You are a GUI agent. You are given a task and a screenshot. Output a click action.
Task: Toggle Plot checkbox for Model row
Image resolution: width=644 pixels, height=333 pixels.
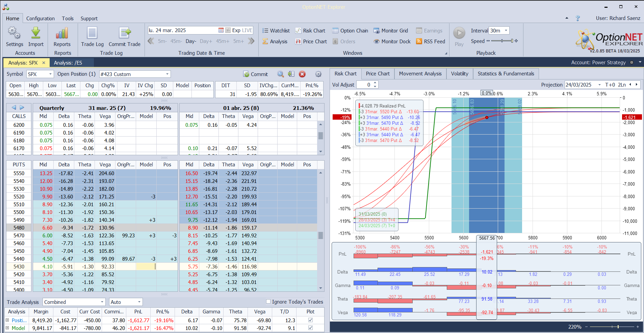tap(310, 328)
